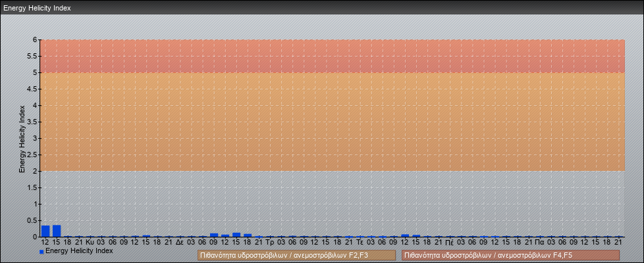Image resolution: width=644 pixels, height=263 pixels.
Task: Click the Πέ day label on x-axis
Action: (449, 243)
